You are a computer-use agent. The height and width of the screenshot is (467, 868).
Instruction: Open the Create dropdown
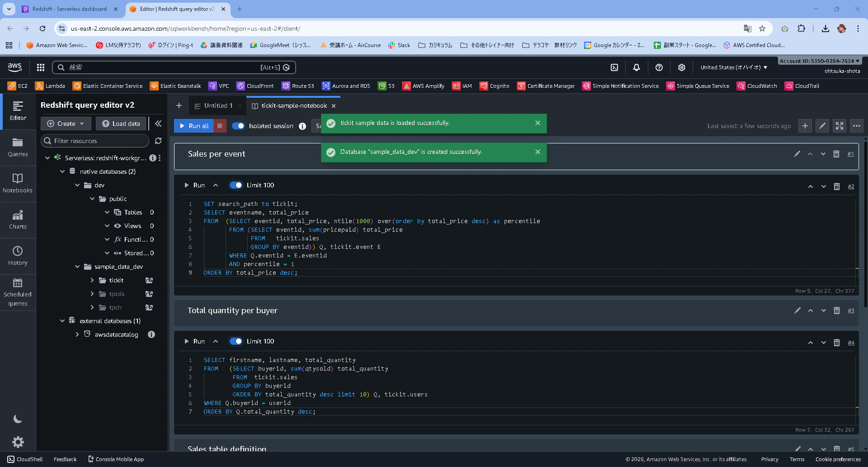point(66,124)
